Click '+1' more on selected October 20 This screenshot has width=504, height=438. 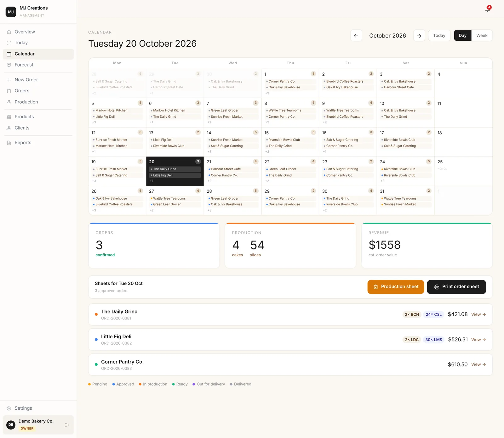click(x=152, y=181)
